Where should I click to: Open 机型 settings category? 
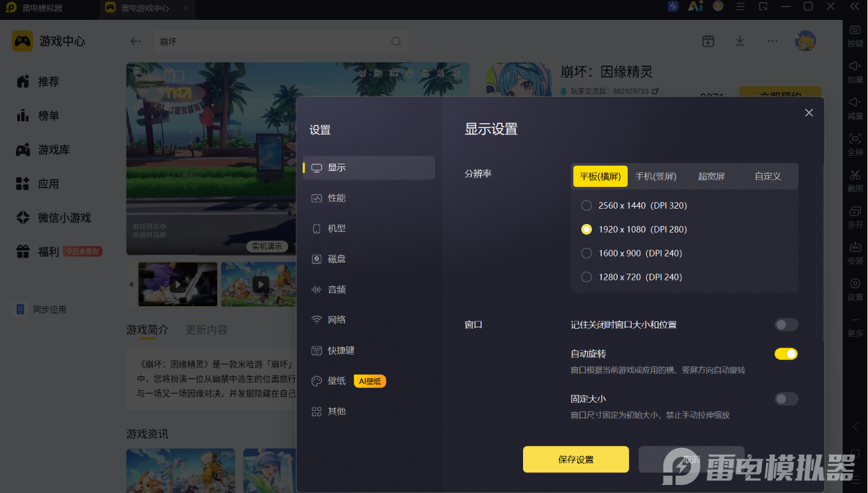369,229
